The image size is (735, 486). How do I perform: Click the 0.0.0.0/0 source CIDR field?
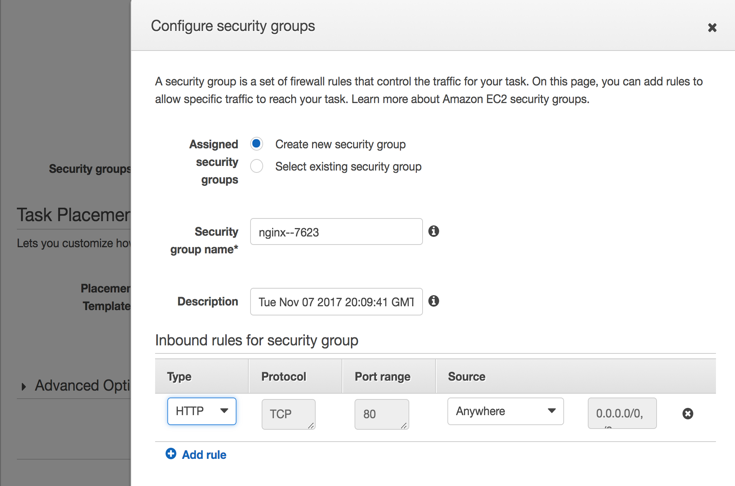[x=621, y=413]
